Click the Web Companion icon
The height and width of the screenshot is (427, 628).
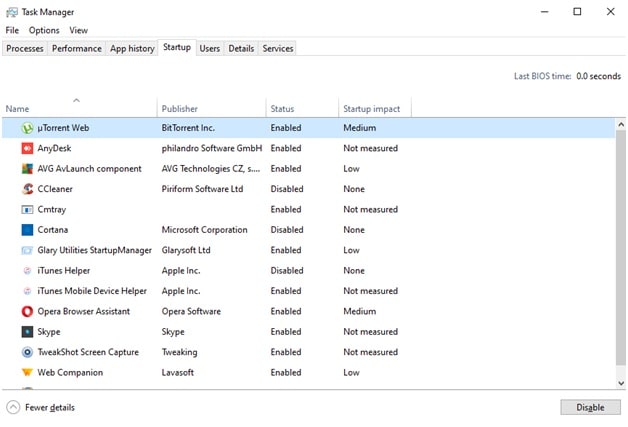point(27,373)
